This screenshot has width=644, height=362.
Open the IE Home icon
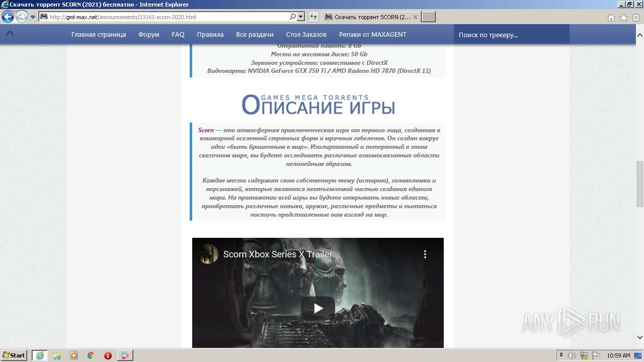611,18
